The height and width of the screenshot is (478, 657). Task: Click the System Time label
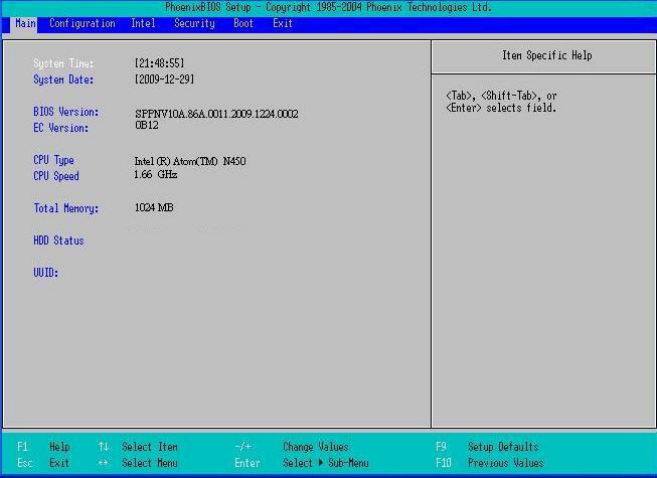pos(63,64)
